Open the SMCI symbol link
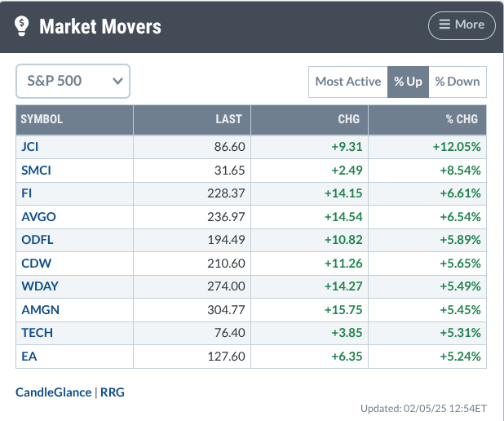504x421 pixels. (37, 171)
